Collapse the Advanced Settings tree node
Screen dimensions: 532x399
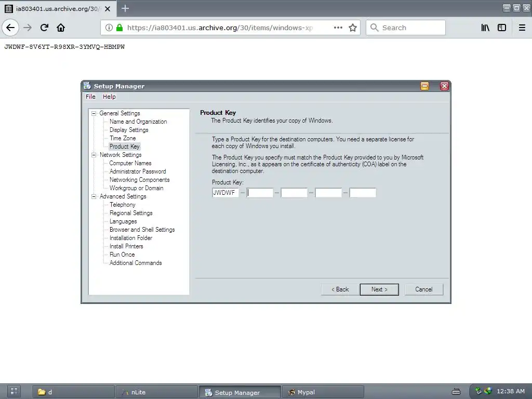[x=94, y=196]
